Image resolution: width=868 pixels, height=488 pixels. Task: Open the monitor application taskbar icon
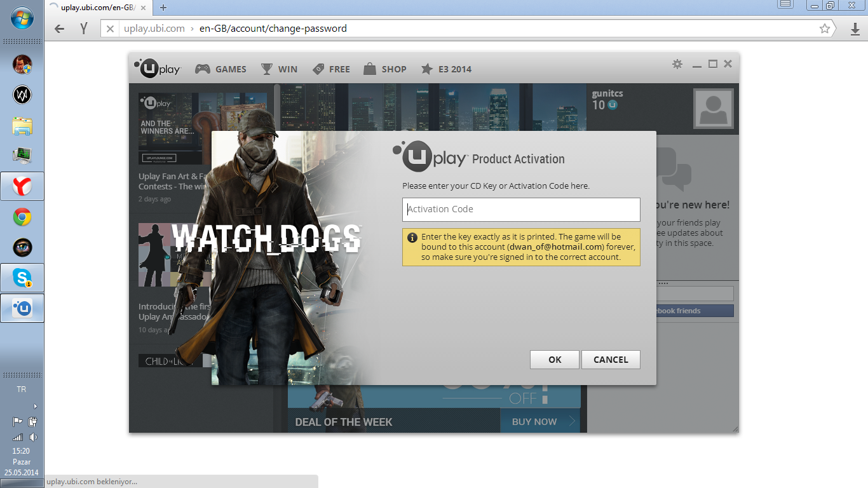pos(22,156)
